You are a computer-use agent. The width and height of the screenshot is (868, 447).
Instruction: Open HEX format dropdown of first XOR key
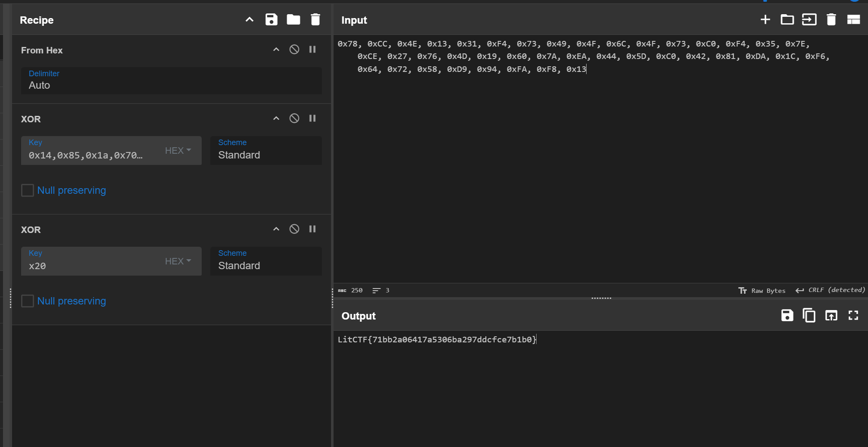[178, 151]
